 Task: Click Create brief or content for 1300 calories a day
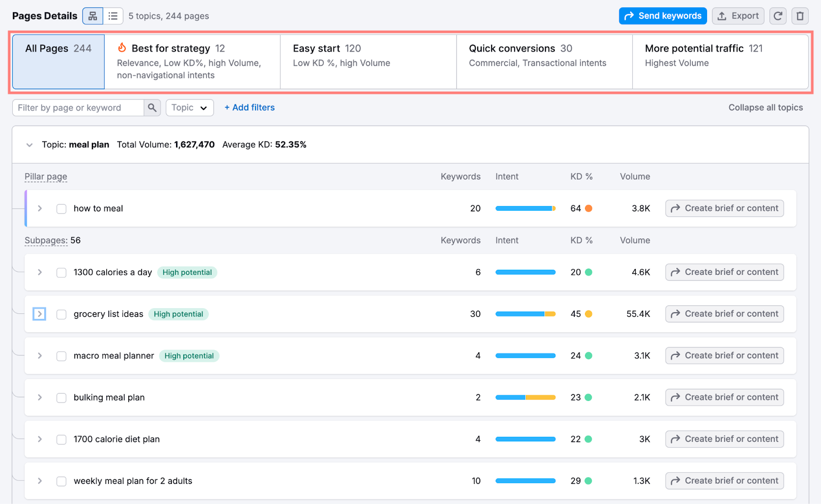724,272
